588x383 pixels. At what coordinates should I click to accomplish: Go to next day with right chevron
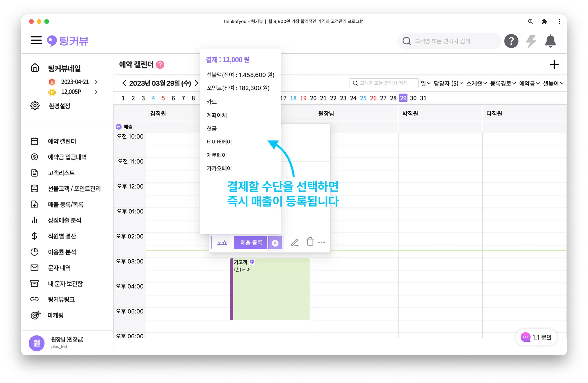[197, 83]
